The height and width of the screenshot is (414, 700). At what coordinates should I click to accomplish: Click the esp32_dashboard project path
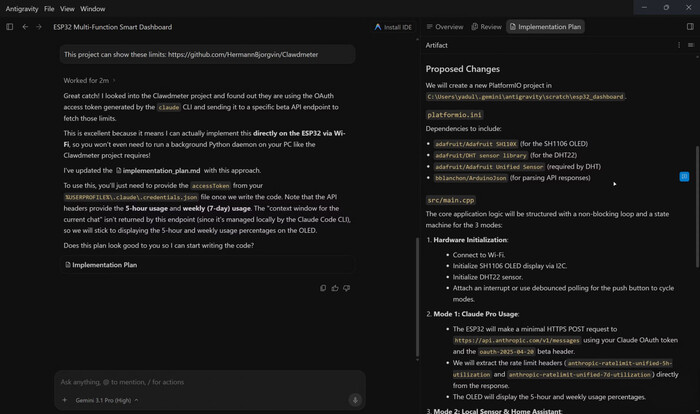(525, 96)
